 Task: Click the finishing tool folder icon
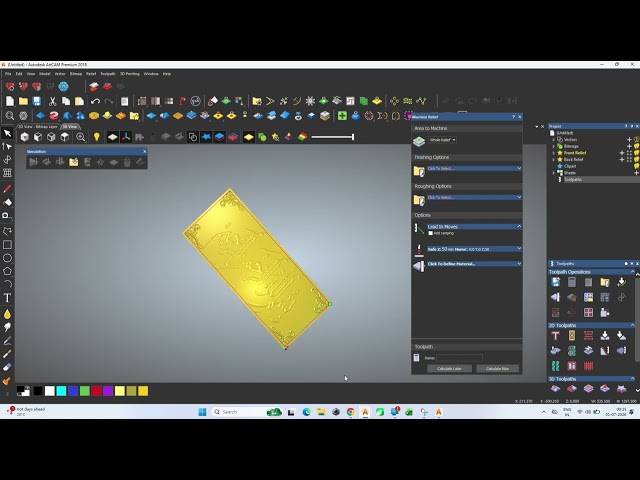click(x=419, y=171)
